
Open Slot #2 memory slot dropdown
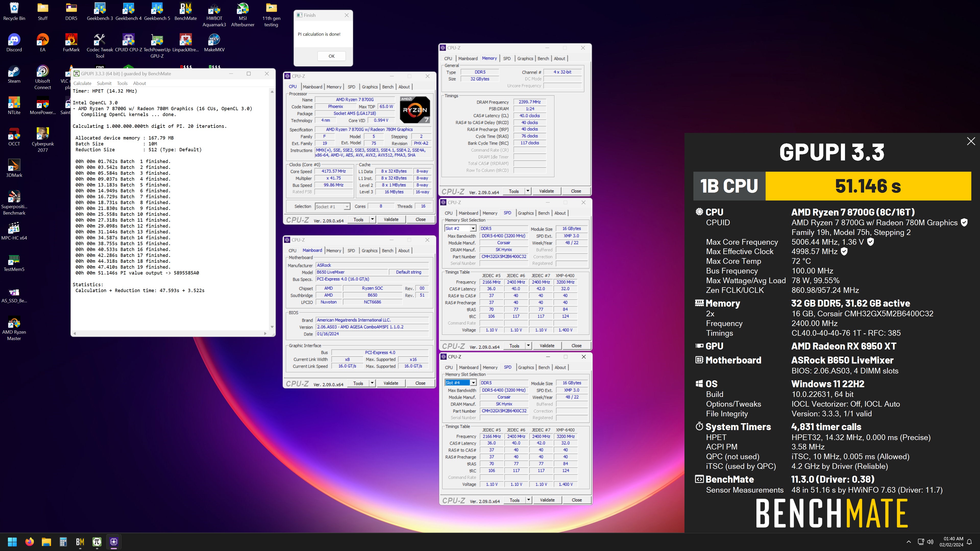460,229
